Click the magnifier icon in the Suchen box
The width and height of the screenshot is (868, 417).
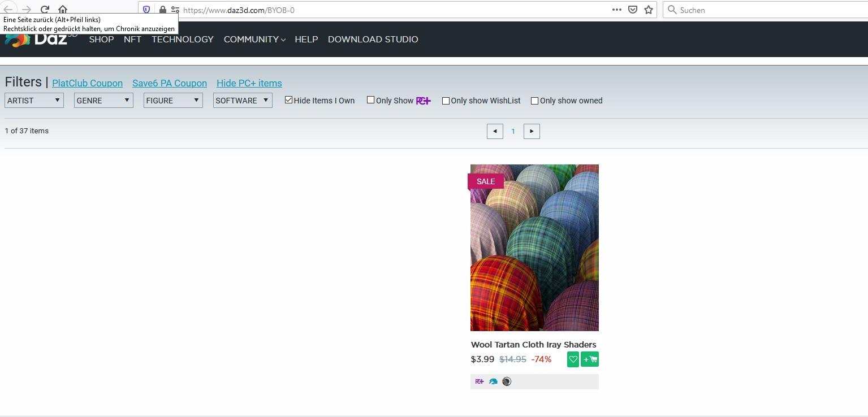click(672, 10)
